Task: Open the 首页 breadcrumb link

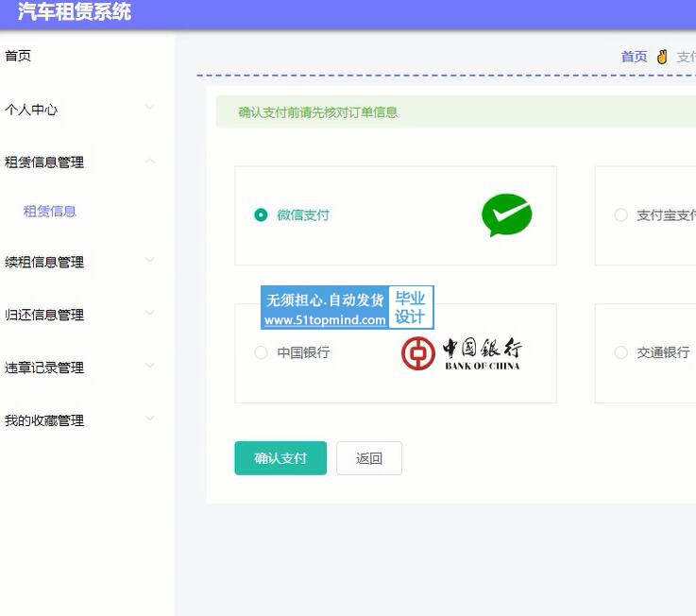Action: pyautogui.click(x=634, y=57)
